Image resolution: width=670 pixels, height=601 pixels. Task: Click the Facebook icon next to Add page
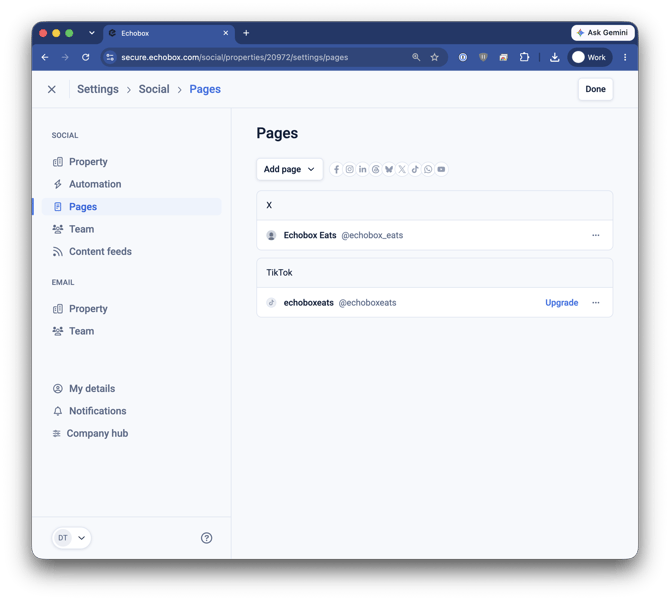tap(336, 170)
